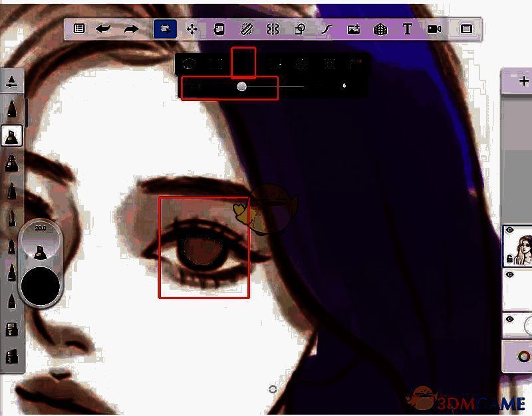
Task: Activate the selection tool in top toolbar
Action: 164,29
